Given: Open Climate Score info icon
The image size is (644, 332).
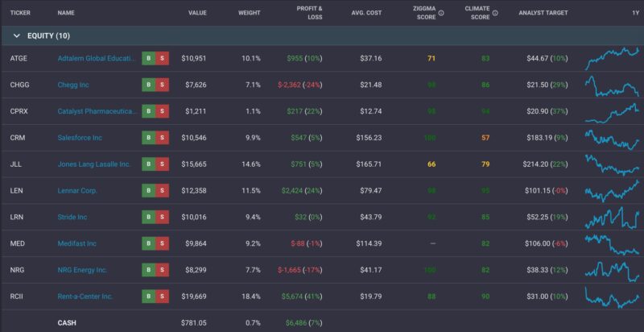Looking at the screenshot, I should point(495,13).
